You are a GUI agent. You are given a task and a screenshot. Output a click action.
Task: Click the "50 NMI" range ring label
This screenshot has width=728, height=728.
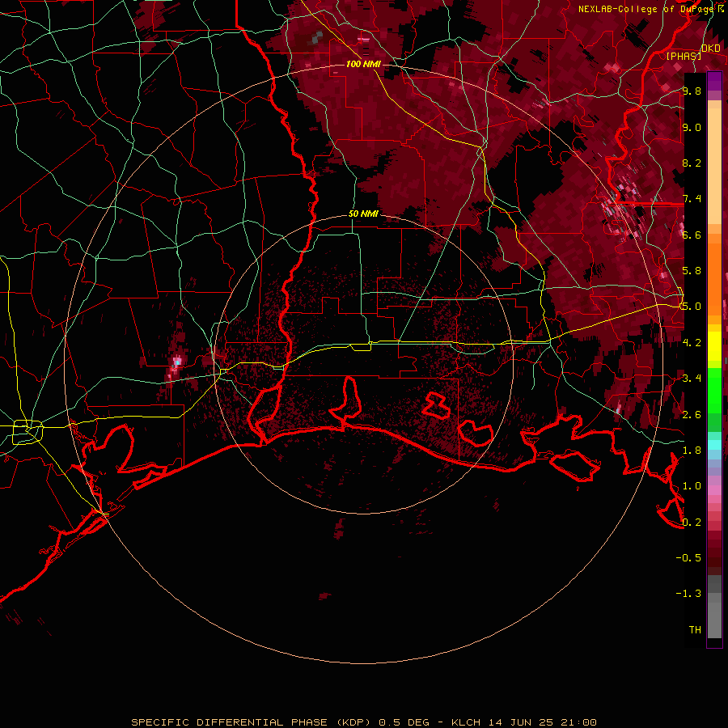pyautogui.click(x=363, y=214)
